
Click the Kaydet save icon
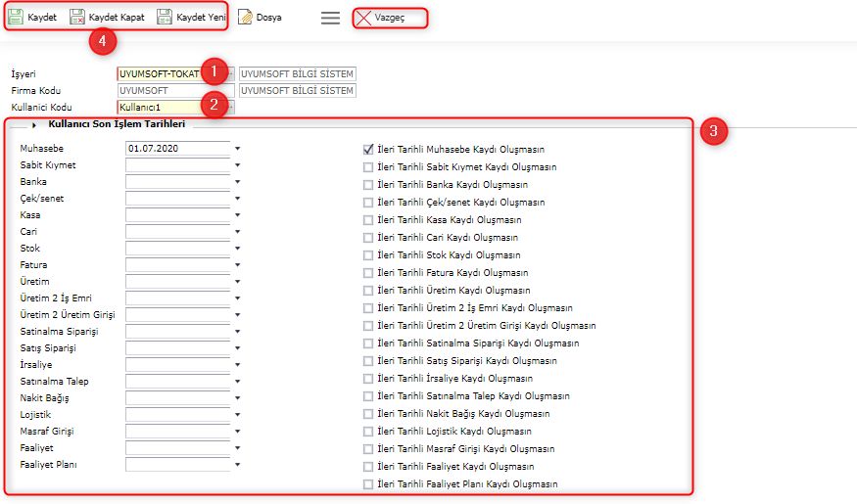tap(17, 18)
